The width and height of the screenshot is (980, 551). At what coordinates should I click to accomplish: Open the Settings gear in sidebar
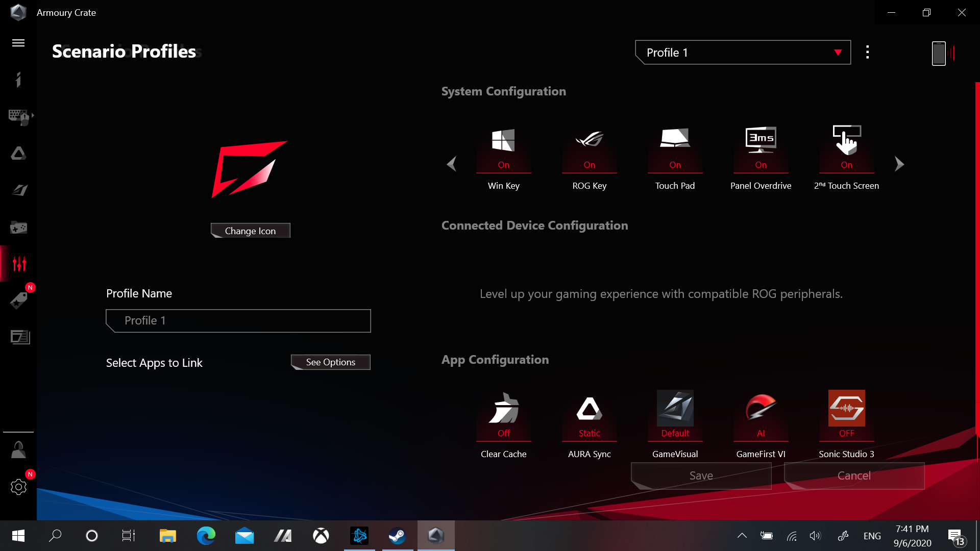click(x=18, y=487)
